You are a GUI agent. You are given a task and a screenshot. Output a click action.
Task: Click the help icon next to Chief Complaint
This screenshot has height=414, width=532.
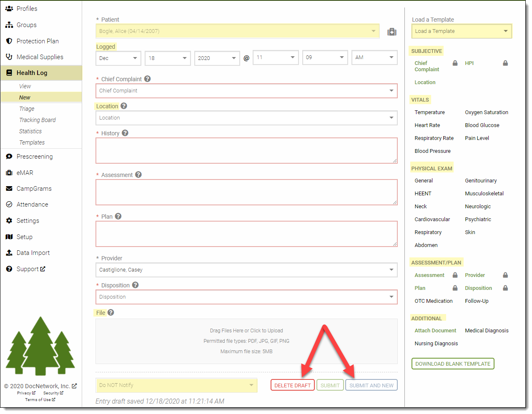(147, 79)
